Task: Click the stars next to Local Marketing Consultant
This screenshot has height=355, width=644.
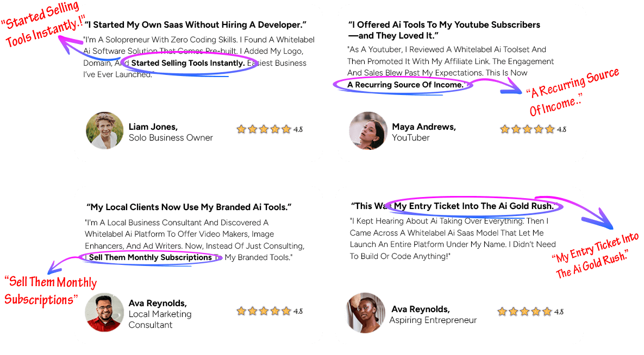Action: click(x=264, y=312)
